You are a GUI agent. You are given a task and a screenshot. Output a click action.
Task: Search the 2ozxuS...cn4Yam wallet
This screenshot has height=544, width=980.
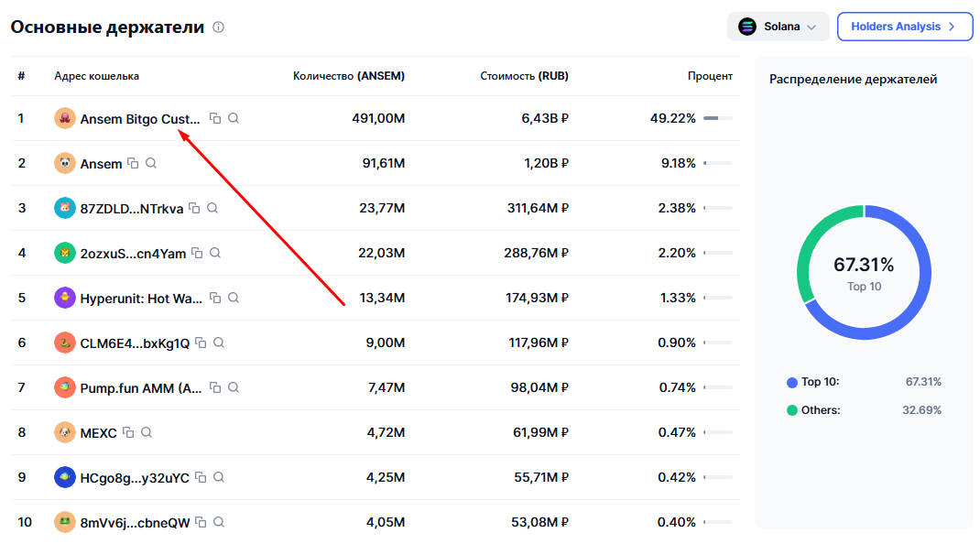pyautogui.click(x=215, y=254)
